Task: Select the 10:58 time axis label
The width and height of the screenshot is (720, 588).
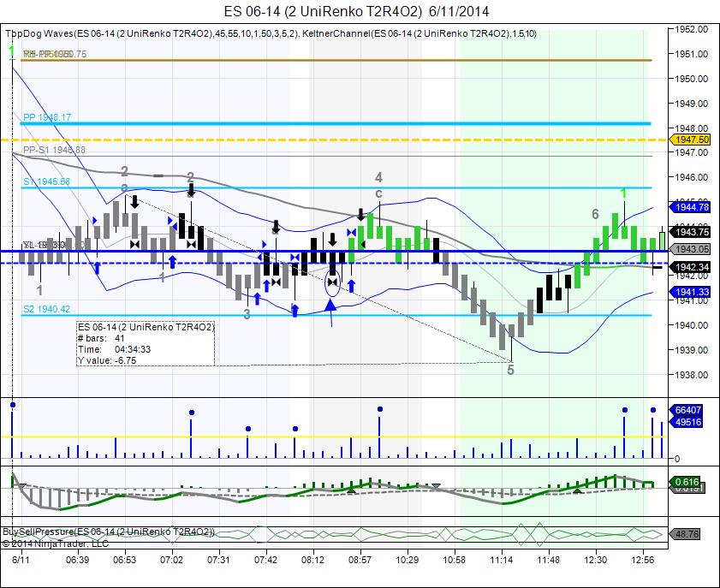Action: (454, 560)
